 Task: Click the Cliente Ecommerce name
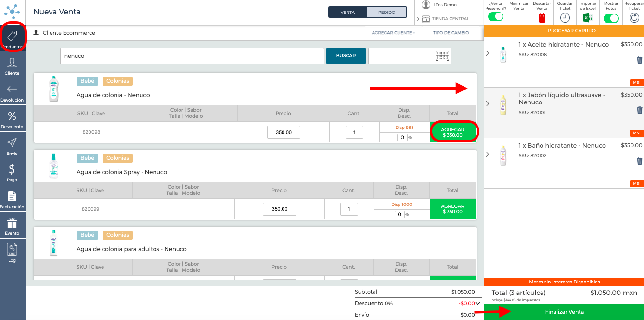tap(69, 33)
